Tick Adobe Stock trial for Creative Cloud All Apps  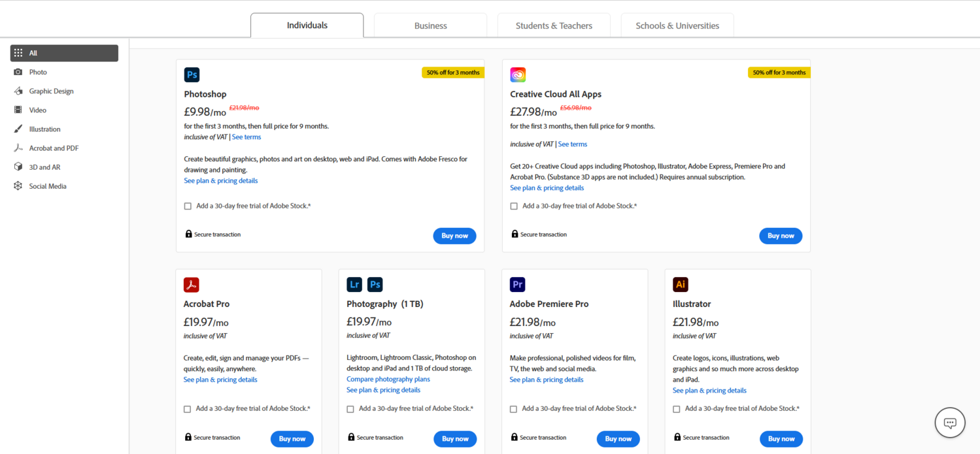514,206
